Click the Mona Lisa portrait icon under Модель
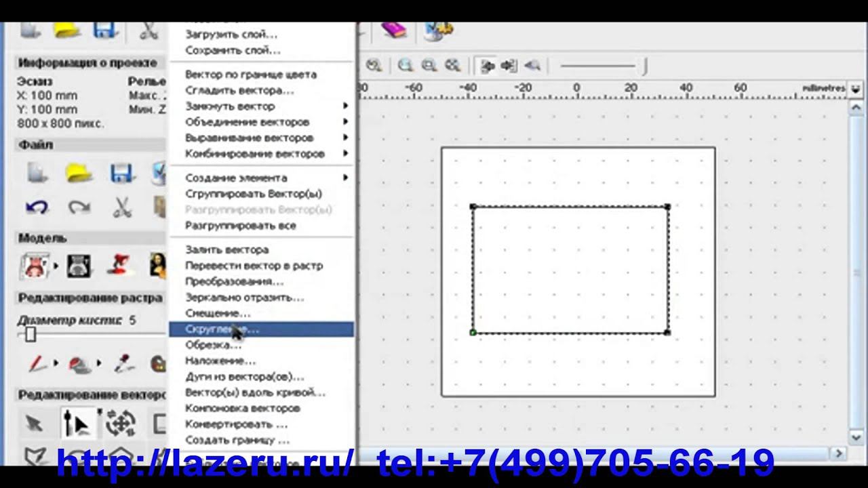The height and width of the screenshot is (488, 868). tap(159, 265)
